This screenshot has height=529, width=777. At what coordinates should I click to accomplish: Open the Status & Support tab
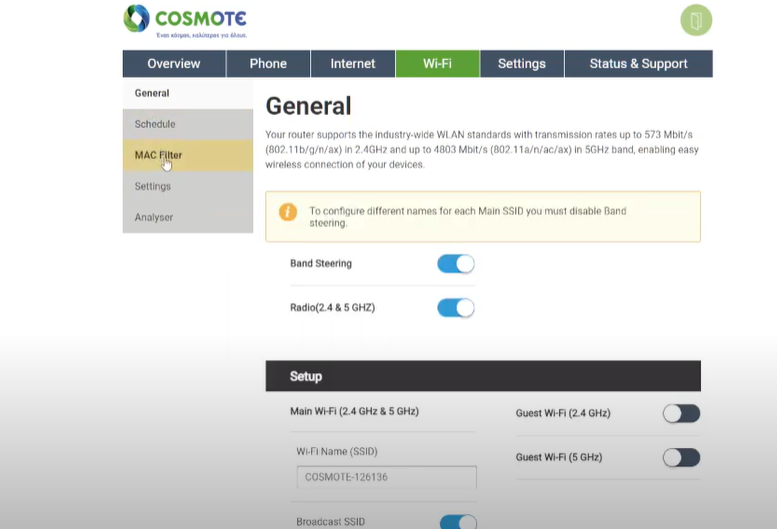pyautogui.click(x=638, y=64)
